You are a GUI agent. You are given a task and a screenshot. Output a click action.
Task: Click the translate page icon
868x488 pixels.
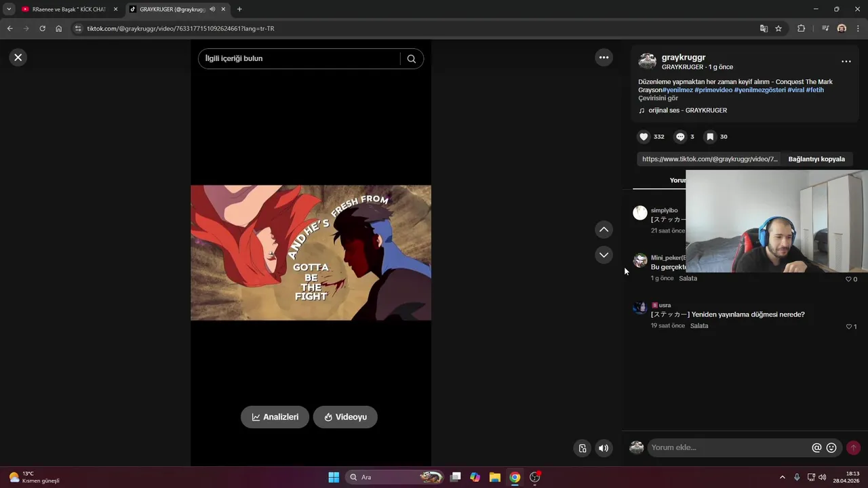point(764,28)
